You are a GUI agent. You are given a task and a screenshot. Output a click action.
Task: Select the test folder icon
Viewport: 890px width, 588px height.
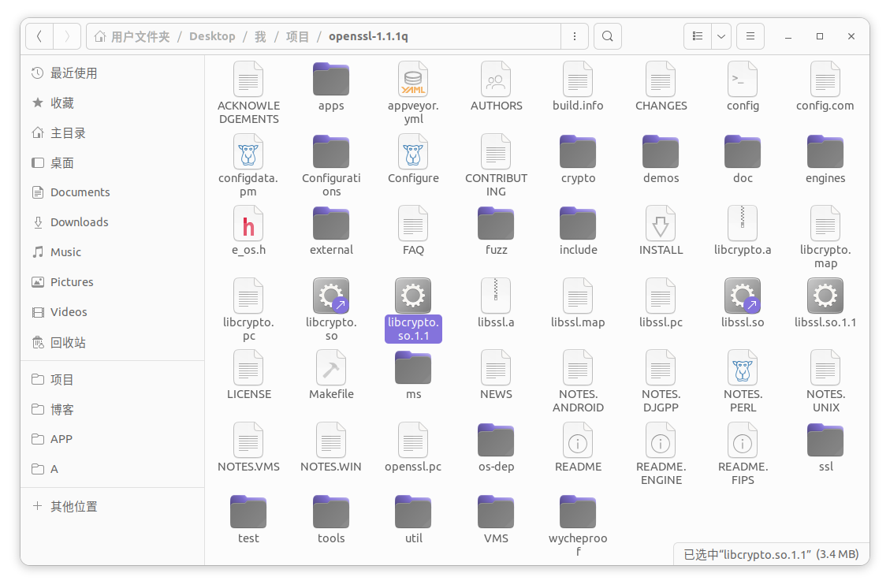[x=248, y=512]
